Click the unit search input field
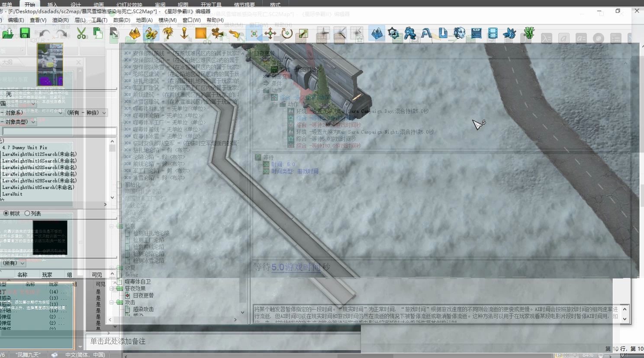Viewport: 644px width, 358px height. coord(59,131)
